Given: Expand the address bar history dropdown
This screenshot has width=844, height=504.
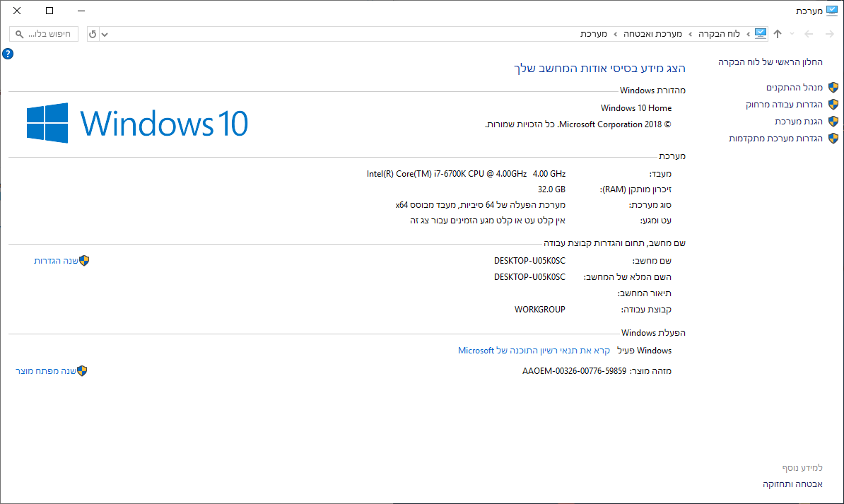Looking at the screenshot, I should 105,35.
